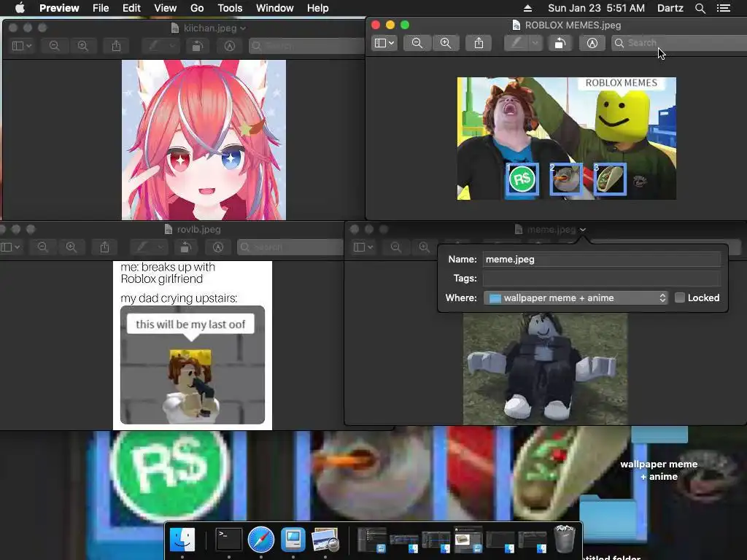
Task: Open title dropdown chevron next to kiichan.jpeg
Action: [x=243, y=28]
